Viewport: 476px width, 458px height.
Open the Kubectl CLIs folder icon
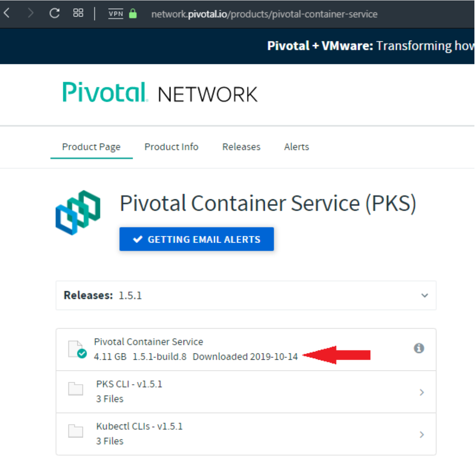[x=75, y=431]
